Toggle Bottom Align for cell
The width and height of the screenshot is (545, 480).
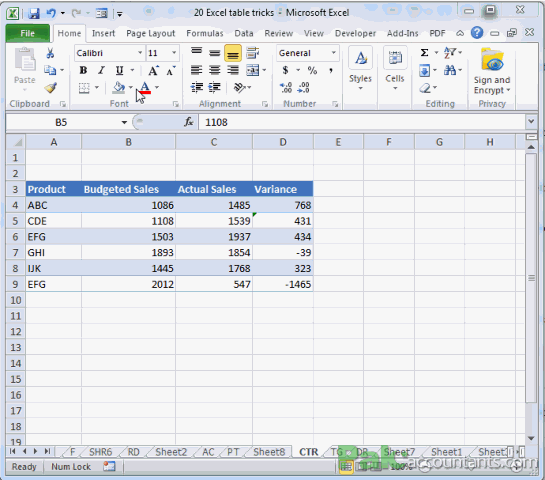tap(233, 53)
